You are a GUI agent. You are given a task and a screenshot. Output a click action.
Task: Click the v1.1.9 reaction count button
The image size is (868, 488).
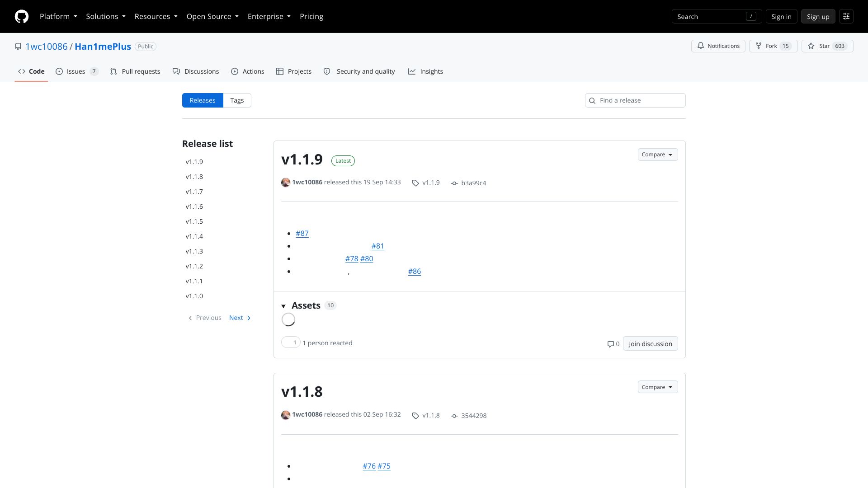[291, 343]
